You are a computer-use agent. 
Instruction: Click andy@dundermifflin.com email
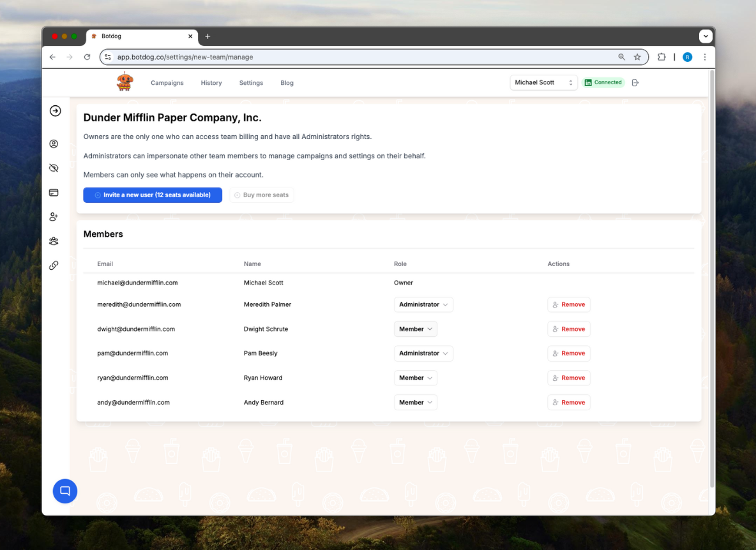(133, 402)
